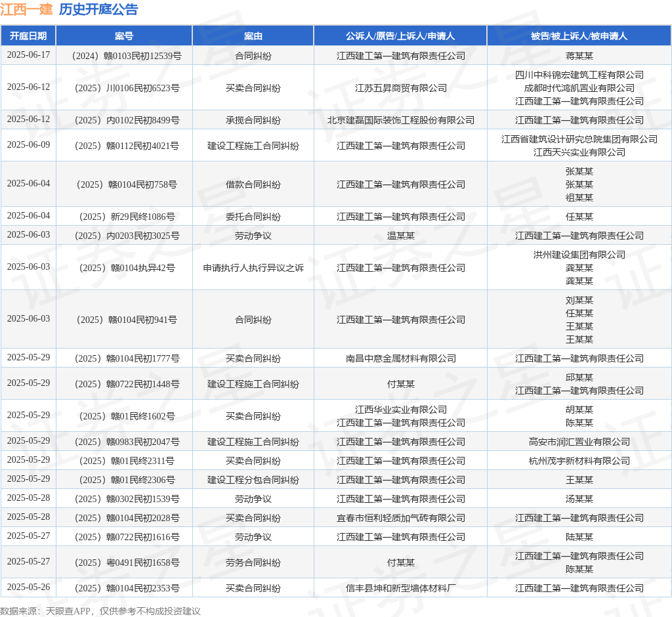This screenshot has width=672, height=617.
Task: Click defendant 蒋某某
Action: [579, 56]
